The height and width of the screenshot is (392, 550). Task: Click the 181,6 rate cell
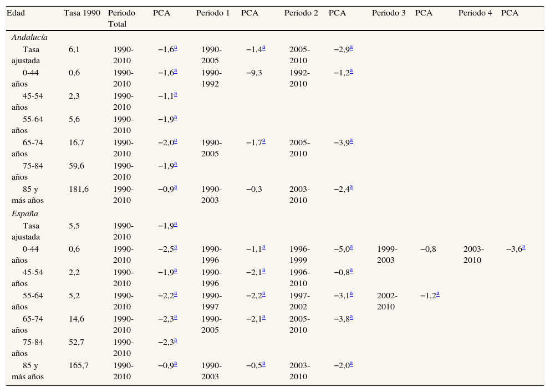tap(78, 189)
